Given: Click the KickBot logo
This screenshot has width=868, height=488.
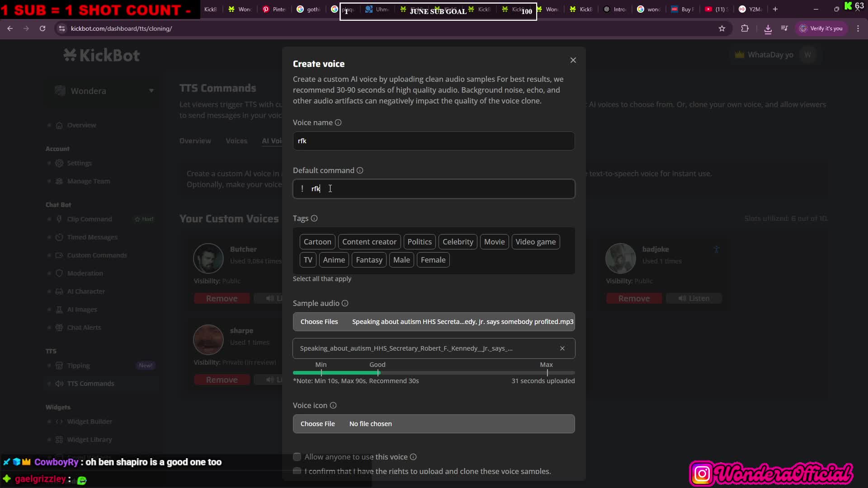Looking at the screenshot, I should click(102, 55).
